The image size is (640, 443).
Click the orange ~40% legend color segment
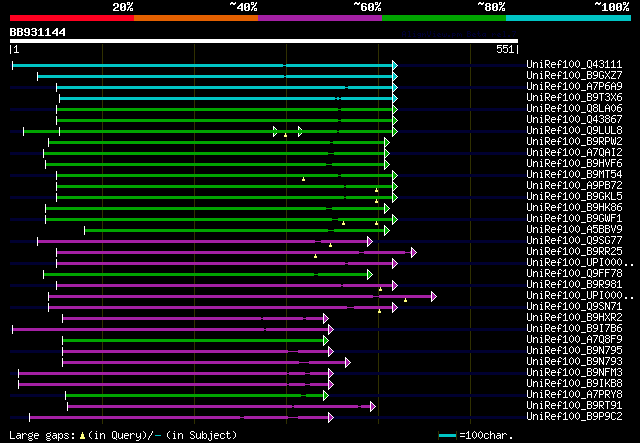click(196, 18)
